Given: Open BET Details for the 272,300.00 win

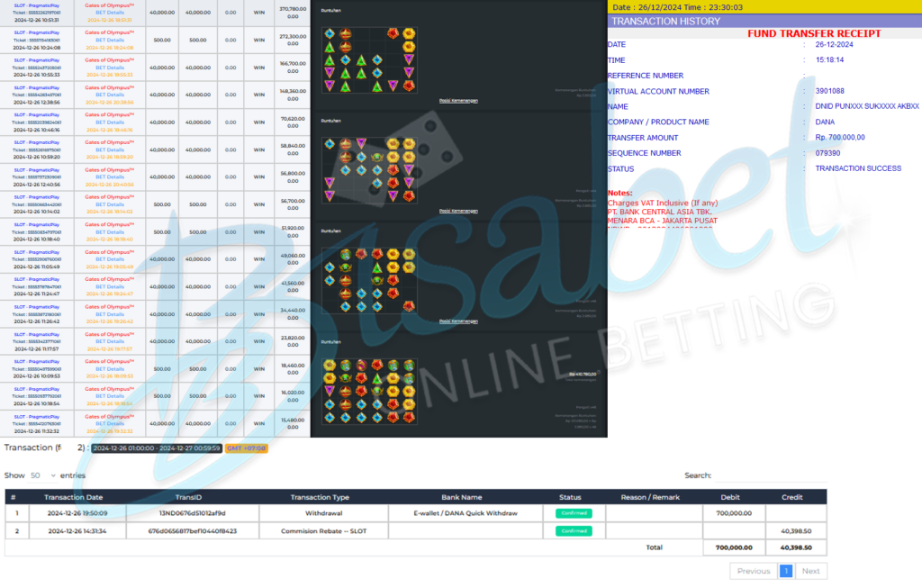Looking at the screenshot, I should click(110, 40).
